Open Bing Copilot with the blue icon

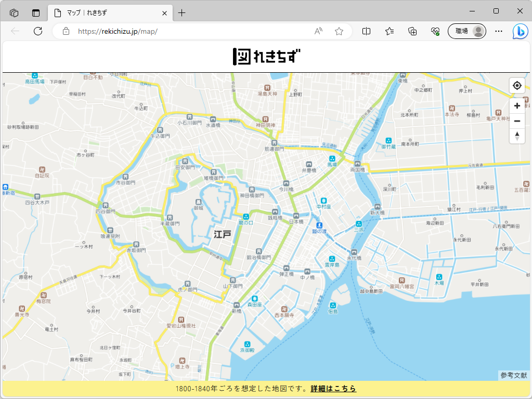click(x=521, y=31)
